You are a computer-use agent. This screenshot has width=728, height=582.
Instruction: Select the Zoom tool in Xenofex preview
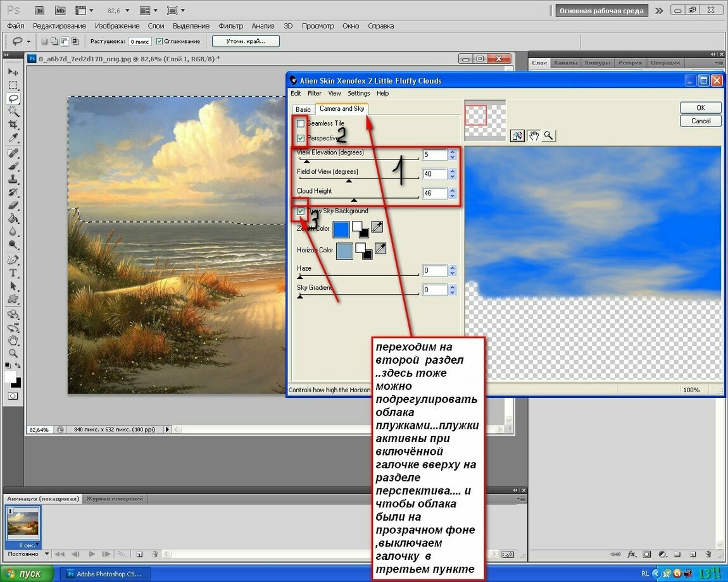coord(549,135)
